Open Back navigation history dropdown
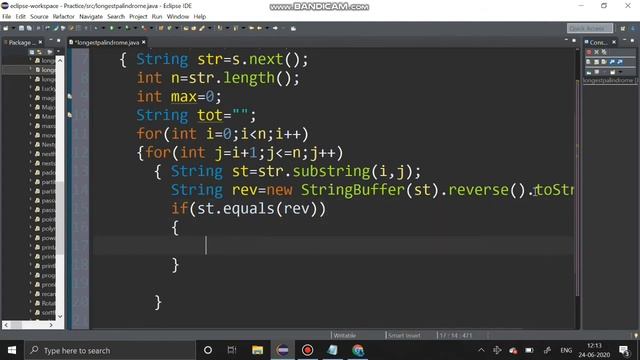 [267, 28]
